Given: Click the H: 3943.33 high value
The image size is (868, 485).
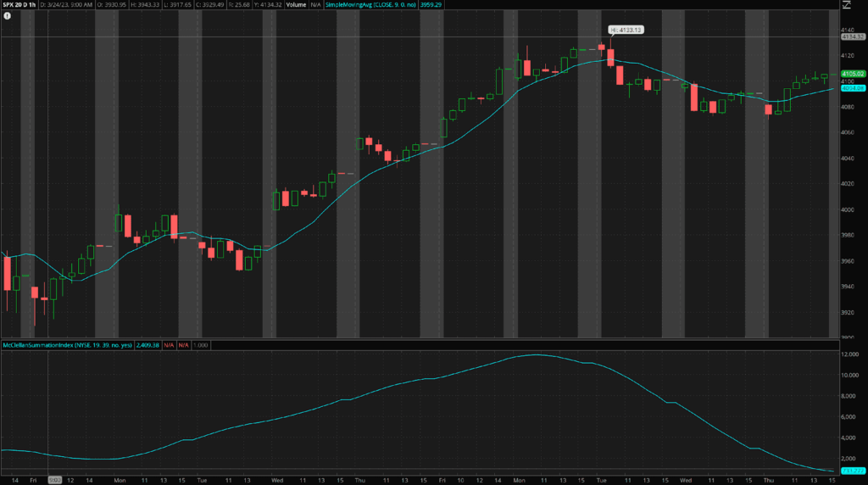Looking at the screenshot, I should coord(145,4).
